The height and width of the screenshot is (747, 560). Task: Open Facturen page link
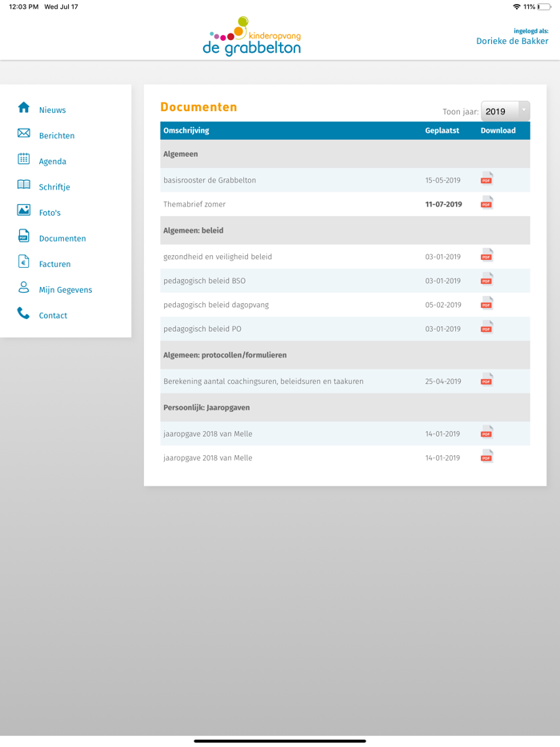tap(55, 265)
